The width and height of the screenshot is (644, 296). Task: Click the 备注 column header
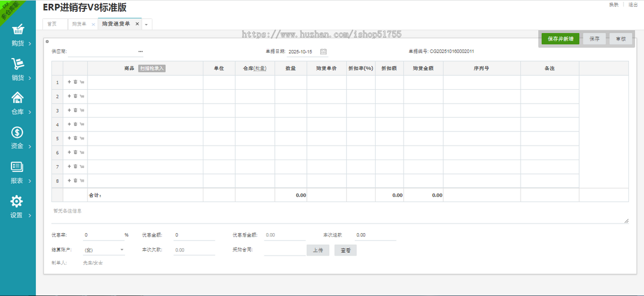tap(550, 69)
